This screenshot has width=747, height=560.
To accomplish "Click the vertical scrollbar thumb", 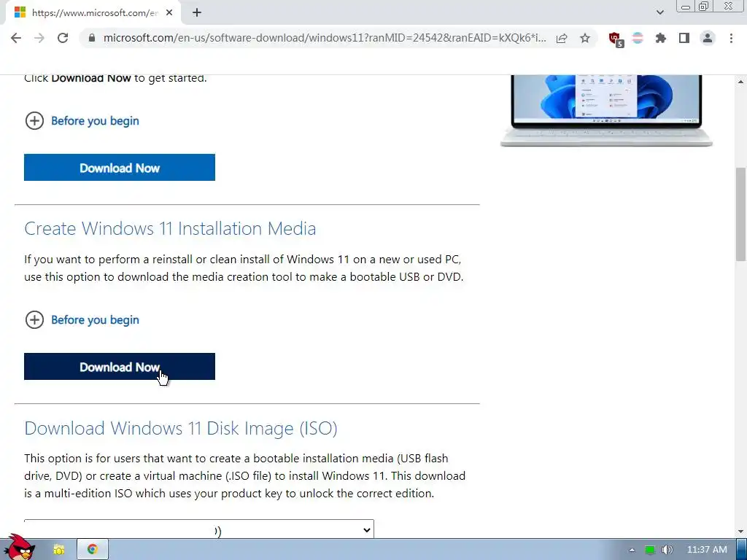I will pos(741,214).
